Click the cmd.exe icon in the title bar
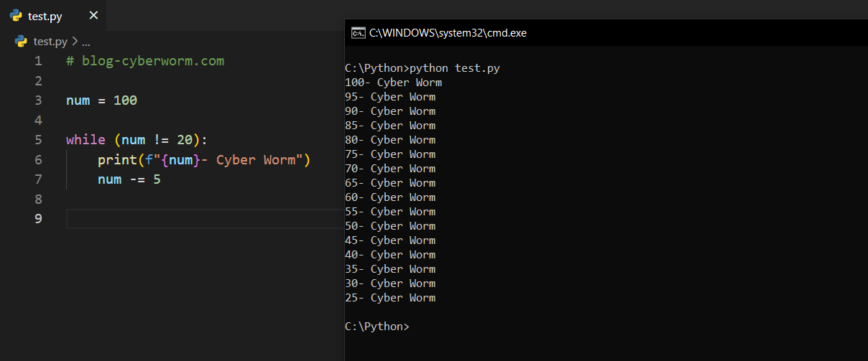The height and width of the screenshot is (361, 868). pos(357,32)
